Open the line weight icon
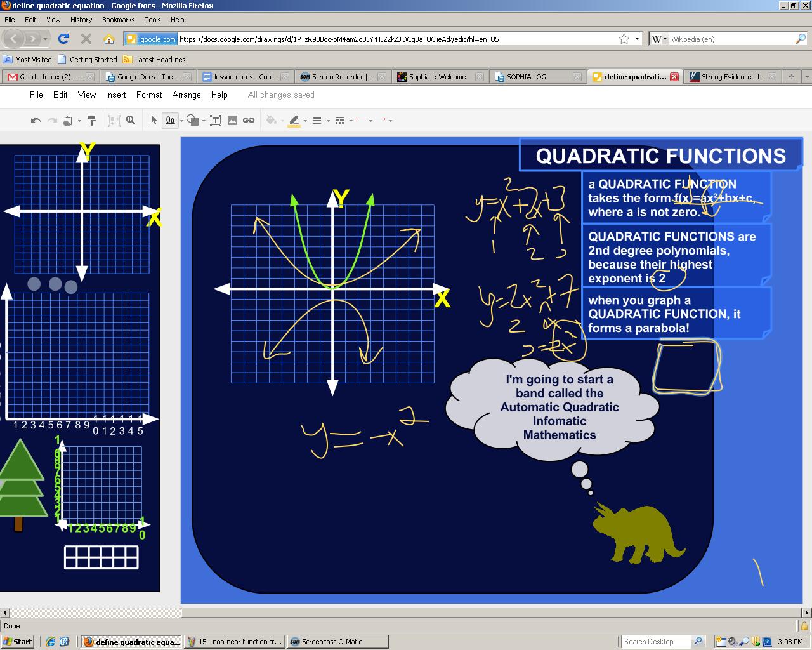 coord(317,120)
